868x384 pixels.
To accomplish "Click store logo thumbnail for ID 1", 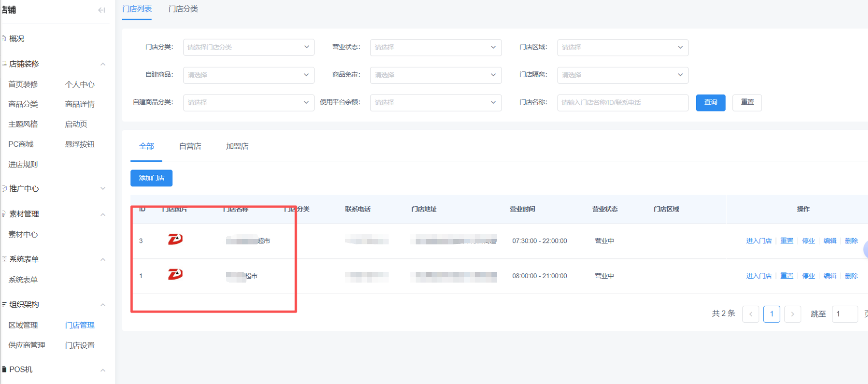I will (x=175, y=275).
